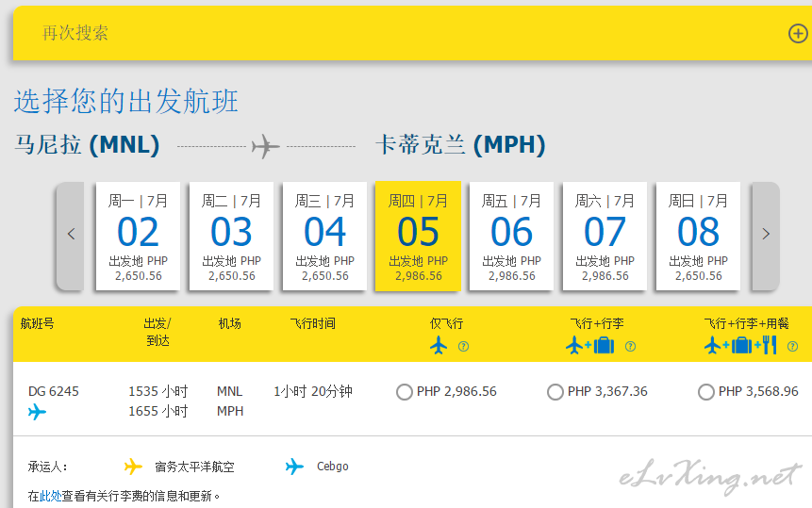Click the blue plane icon under DG 6245
The image size is (812, 508).
(37, 412)
